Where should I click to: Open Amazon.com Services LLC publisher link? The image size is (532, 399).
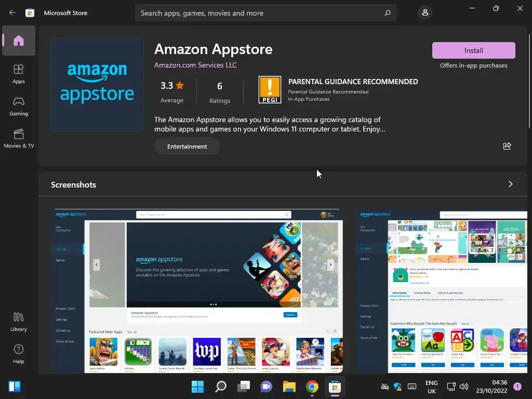coord(195,65)
